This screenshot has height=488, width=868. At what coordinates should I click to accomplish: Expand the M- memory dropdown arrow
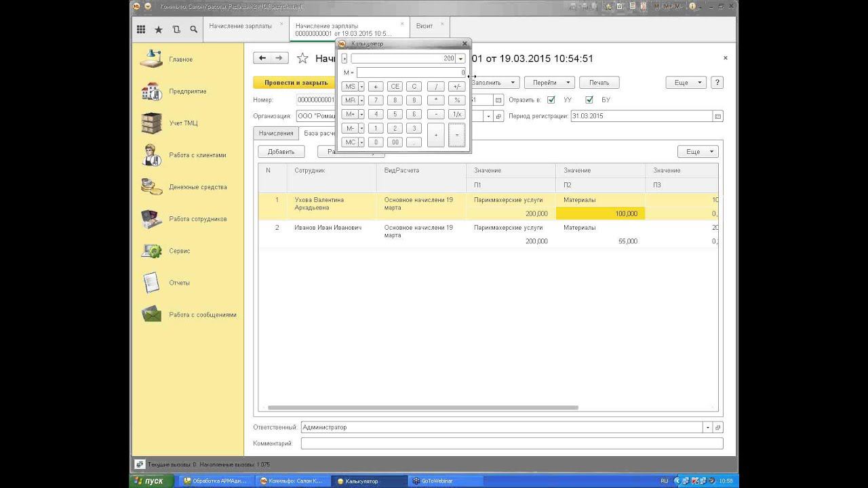361,128
